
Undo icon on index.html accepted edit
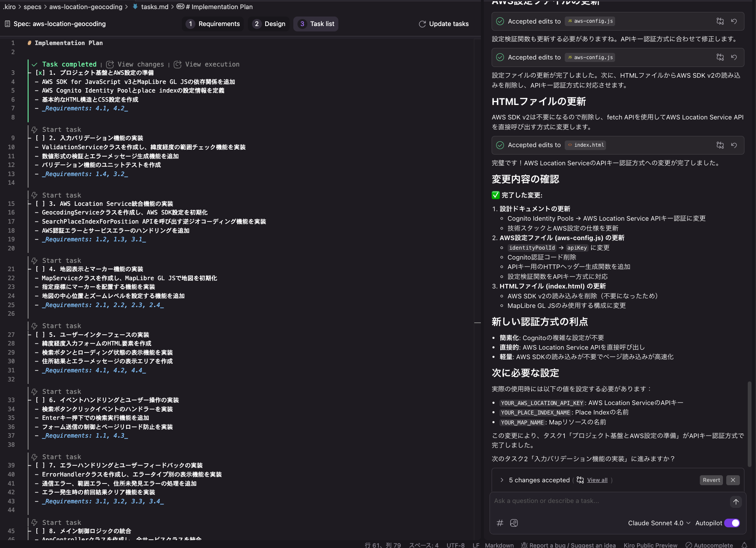click(x=734, y=145)
